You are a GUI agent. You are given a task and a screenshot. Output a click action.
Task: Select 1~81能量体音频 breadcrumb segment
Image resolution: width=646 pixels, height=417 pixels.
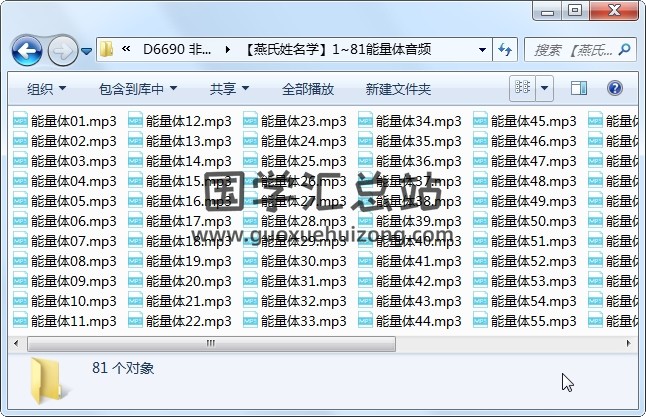(339, 49)
